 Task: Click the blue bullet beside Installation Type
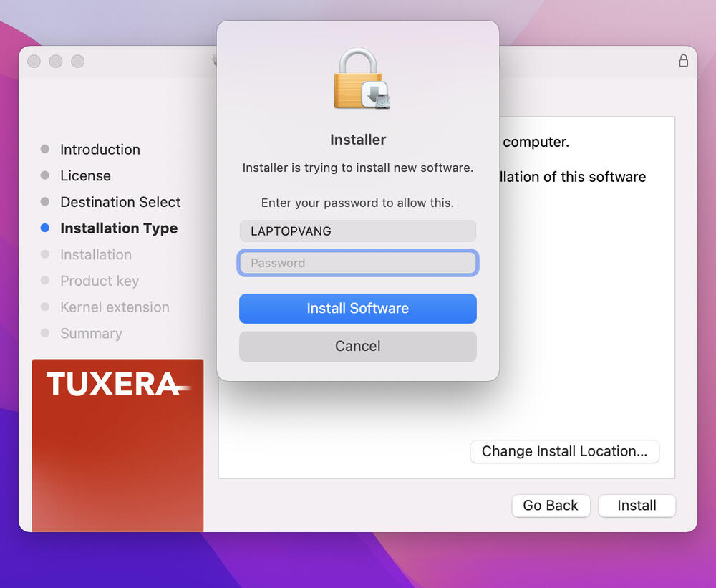[x=44, y=228]
